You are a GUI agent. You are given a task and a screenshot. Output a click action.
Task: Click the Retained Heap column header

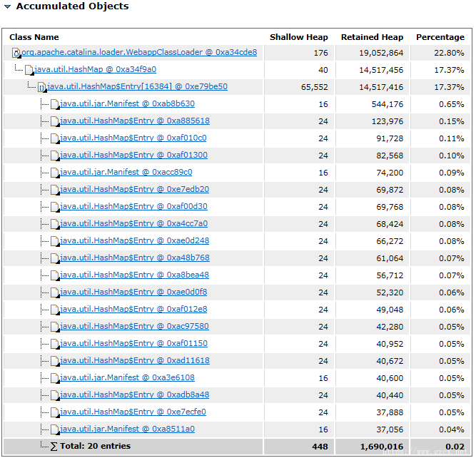click(x=373, y=37)
